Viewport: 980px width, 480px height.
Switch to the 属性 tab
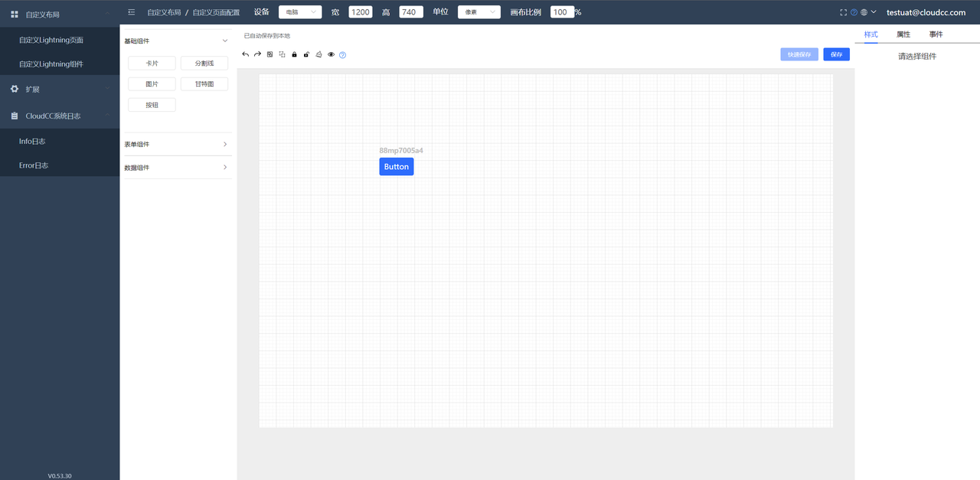coord(903,34)
